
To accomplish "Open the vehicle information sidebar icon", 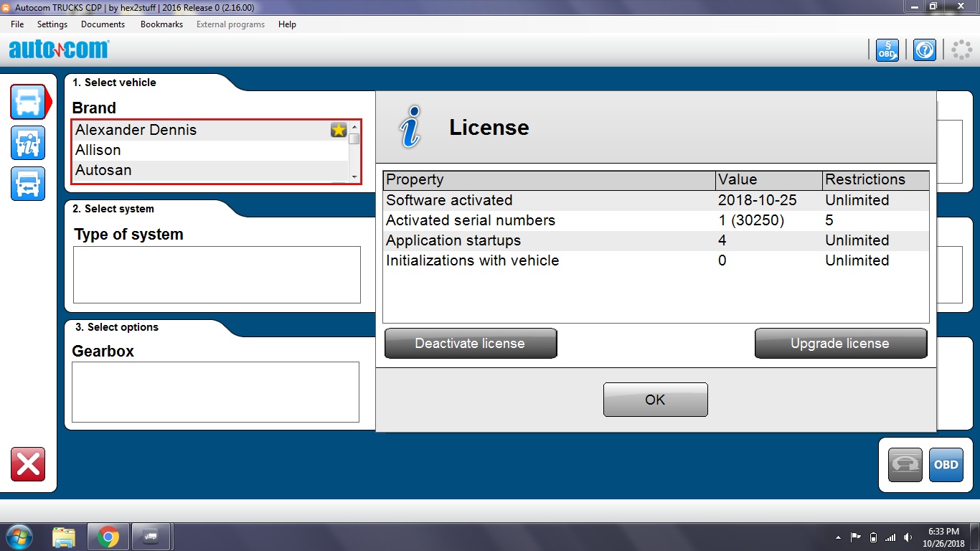I will pos(28,143).
